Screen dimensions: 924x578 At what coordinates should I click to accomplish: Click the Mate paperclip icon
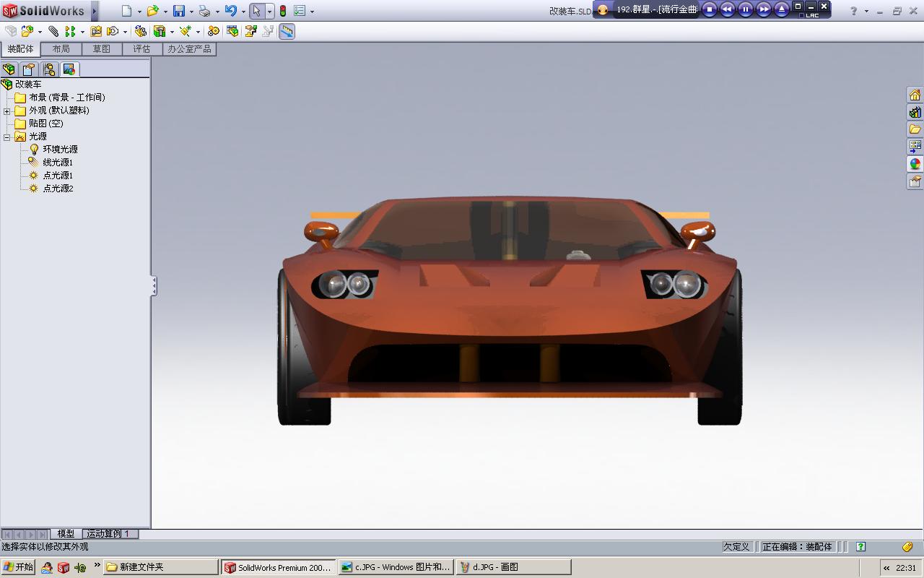[x=53, y=31]
